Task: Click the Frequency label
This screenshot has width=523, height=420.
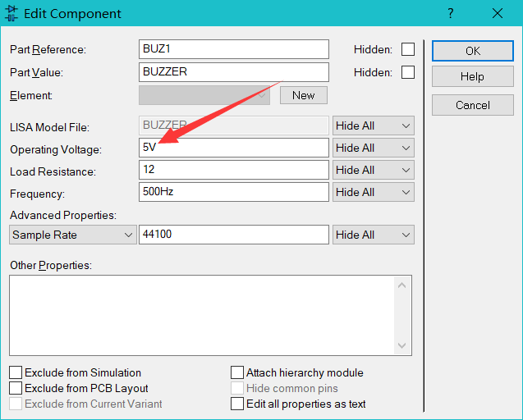Action: tap(38, 194)
